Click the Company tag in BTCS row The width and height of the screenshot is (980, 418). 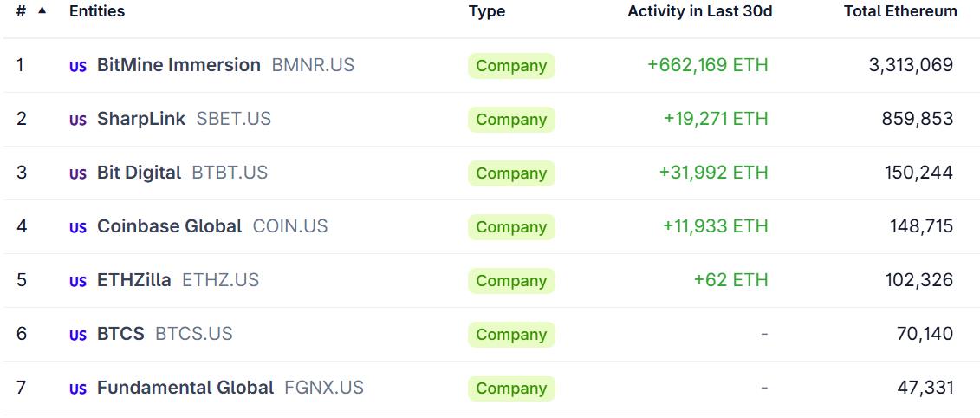pyautogui.click(x=511, y=335)
